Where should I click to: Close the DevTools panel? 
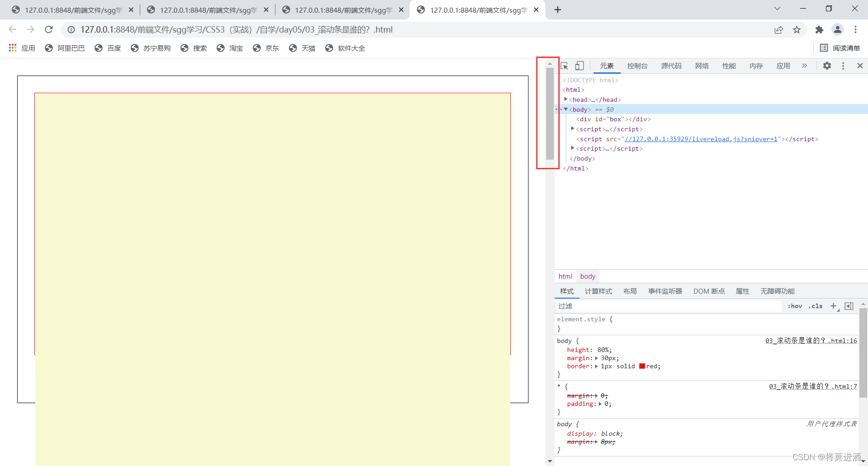pos(860,66)
